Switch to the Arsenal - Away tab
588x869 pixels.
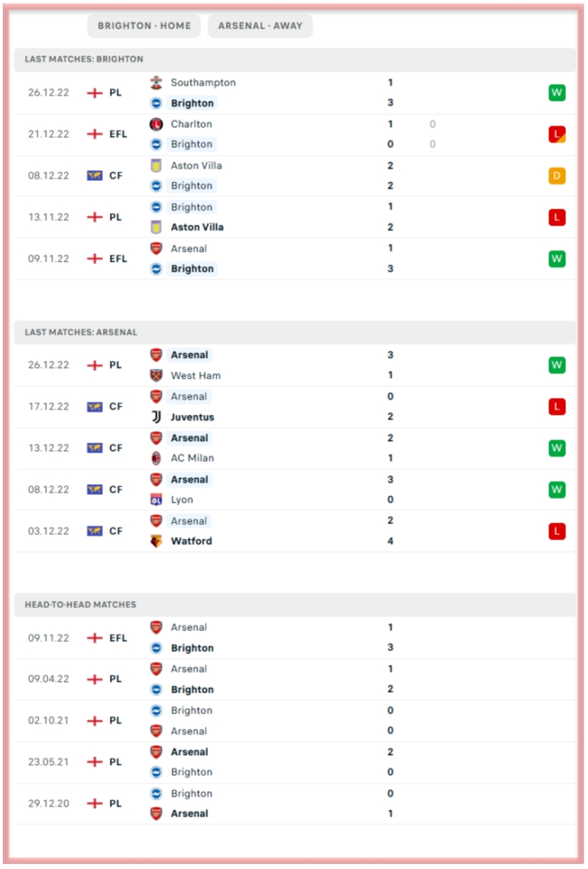point(260,26)
